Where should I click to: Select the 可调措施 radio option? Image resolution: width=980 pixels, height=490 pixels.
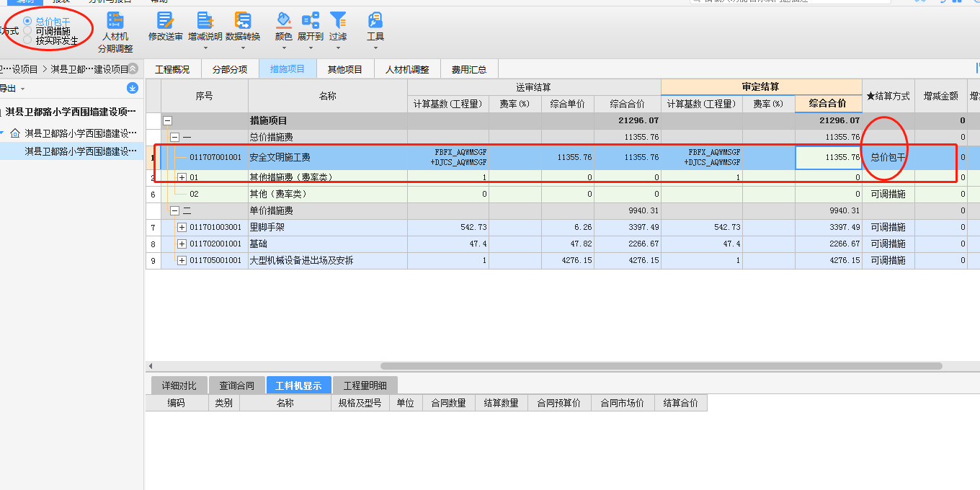pyautogui.click(x=27, y=31)
